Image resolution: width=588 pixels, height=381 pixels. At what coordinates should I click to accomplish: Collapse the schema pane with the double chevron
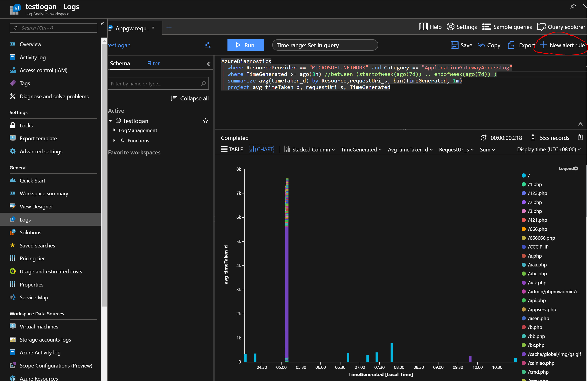208,64
